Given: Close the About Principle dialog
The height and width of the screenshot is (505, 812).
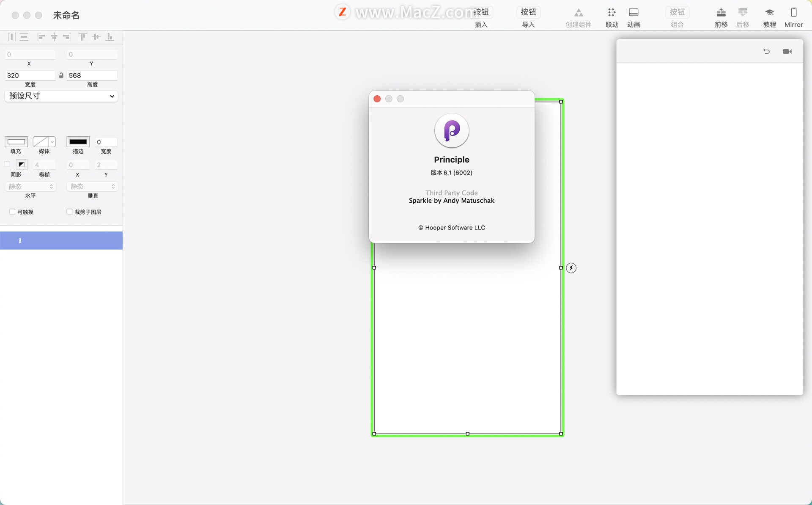Looking at the screenshot, I should click(x=377, y=99).
